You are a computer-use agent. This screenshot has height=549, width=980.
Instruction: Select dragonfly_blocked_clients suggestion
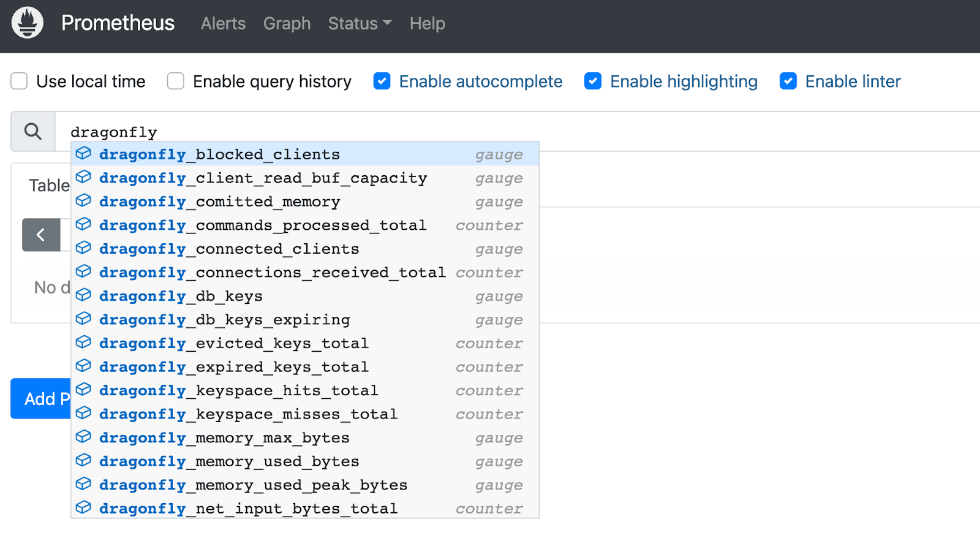click(x=305, y=154)
